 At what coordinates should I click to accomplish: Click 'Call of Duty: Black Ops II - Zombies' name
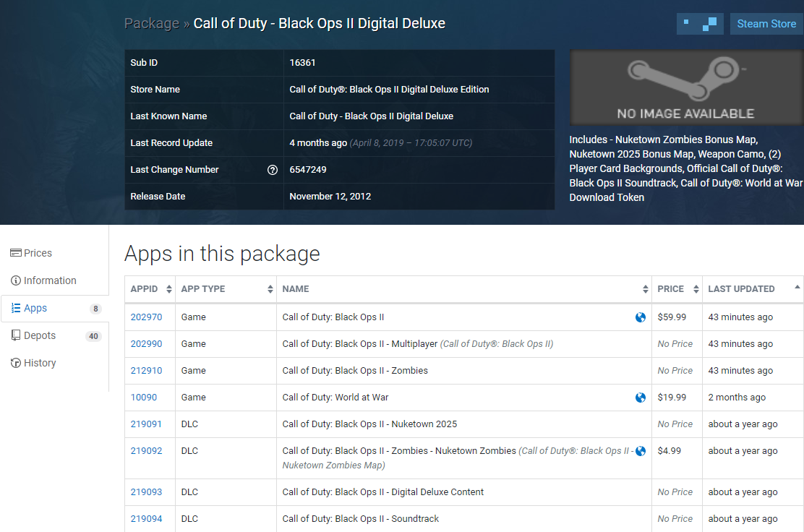(x=355, y=371)
